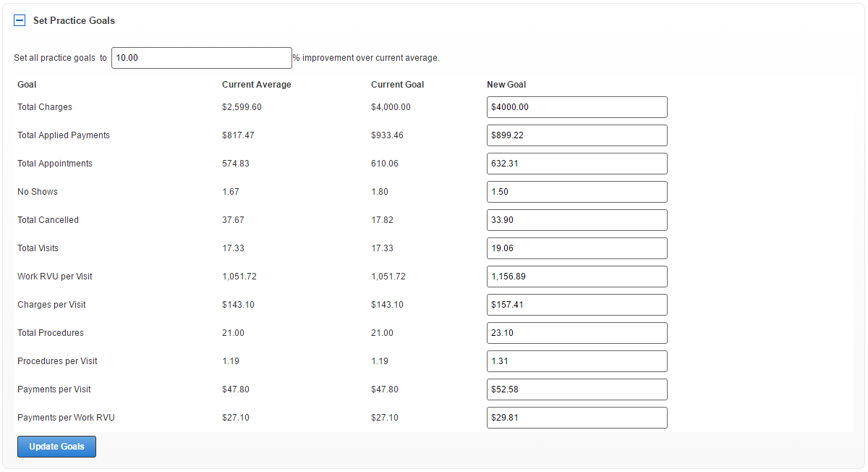
Task: Click the Procedures per Visit goal field
Action: [576, 361]
